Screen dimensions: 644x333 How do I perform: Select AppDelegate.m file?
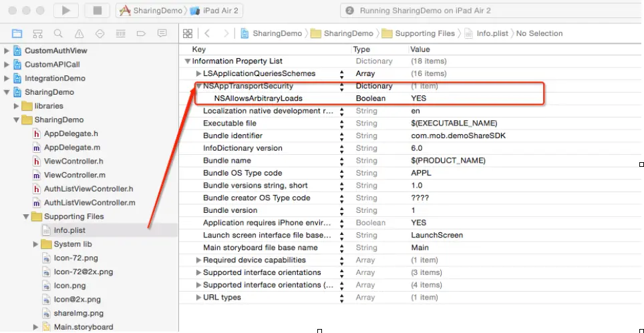click(x=72, y=147)
